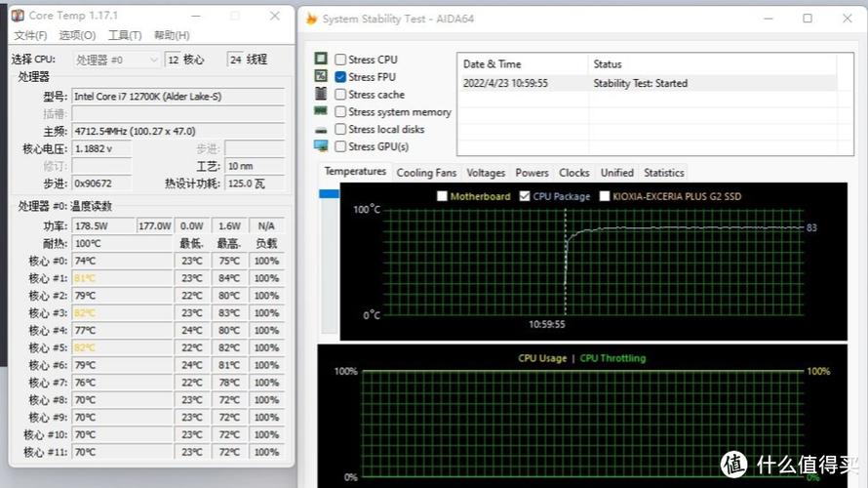This screenshot has width=868, height=488.
Task: Enable the KIOXIA-EXCERIA PLUS G2 SSD checkbox
Action: pos(605,196)
